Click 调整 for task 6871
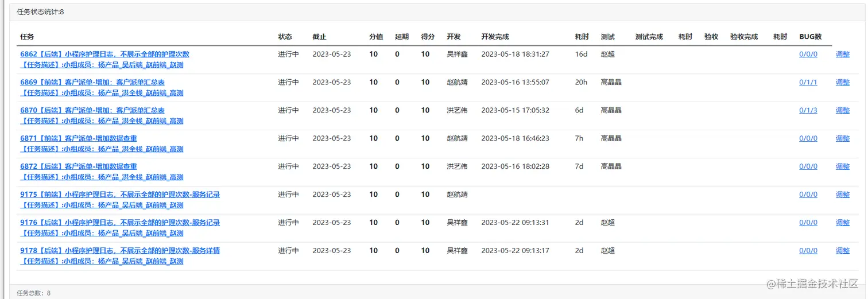868x299 pixels. (843, 138)
